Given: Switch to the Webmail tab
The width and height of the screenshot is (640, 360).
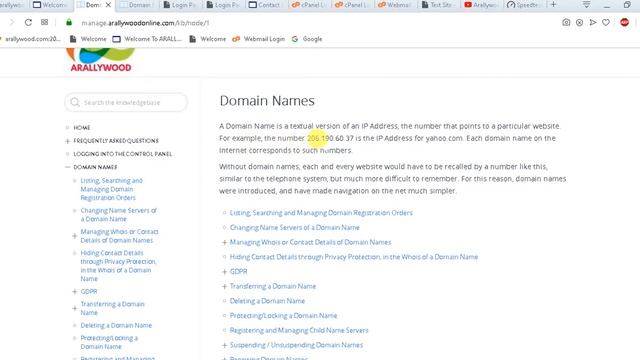Looking at the screenshot, I should click(394, 5).
